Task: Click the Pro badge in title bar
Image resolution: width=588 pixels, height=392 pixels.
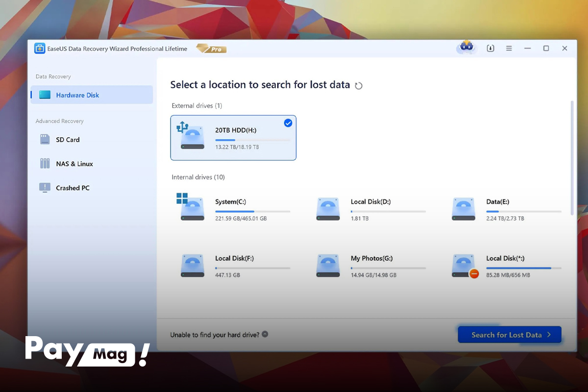Action: pyautogui.click(x=212, y=49)
